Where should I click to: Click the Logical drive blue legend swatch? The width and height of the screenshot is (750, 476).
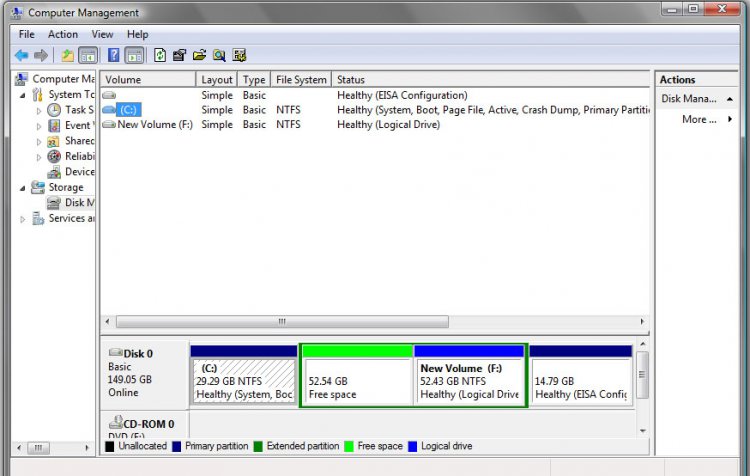click(412, 446)
